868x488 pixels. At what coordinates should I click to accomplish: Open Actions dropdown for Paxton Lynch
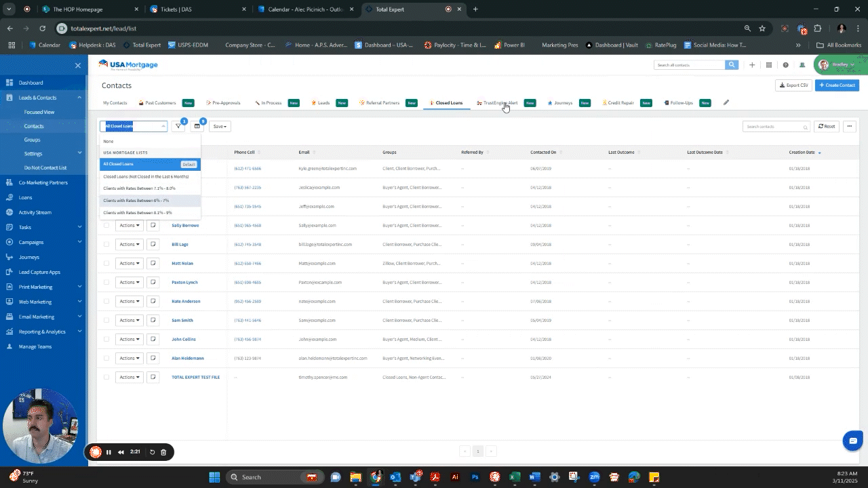129,282
